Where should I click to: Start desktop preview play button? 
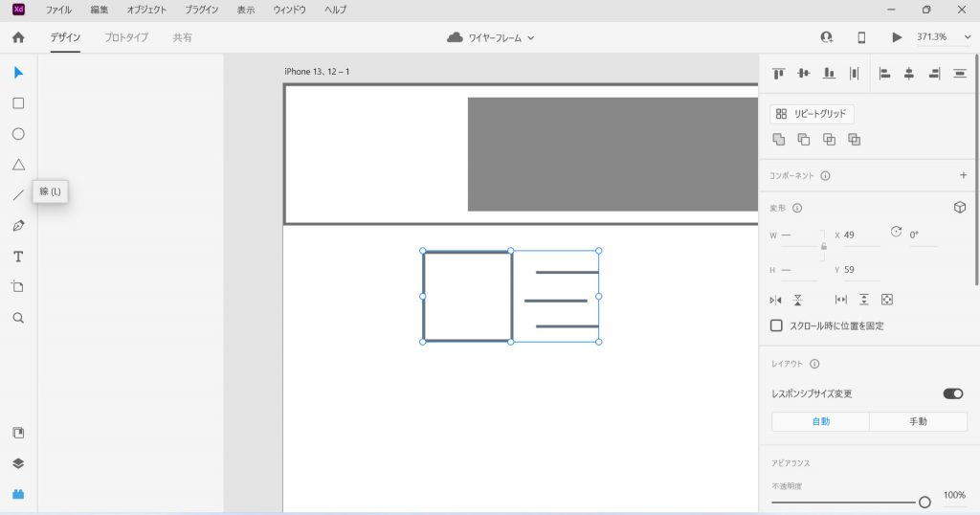click(x=896, y=37)
